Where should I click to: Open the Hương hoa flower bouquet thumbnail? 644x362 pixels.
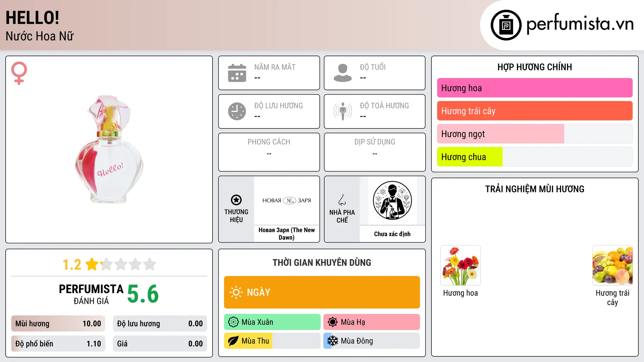click(x=460, y=265)
